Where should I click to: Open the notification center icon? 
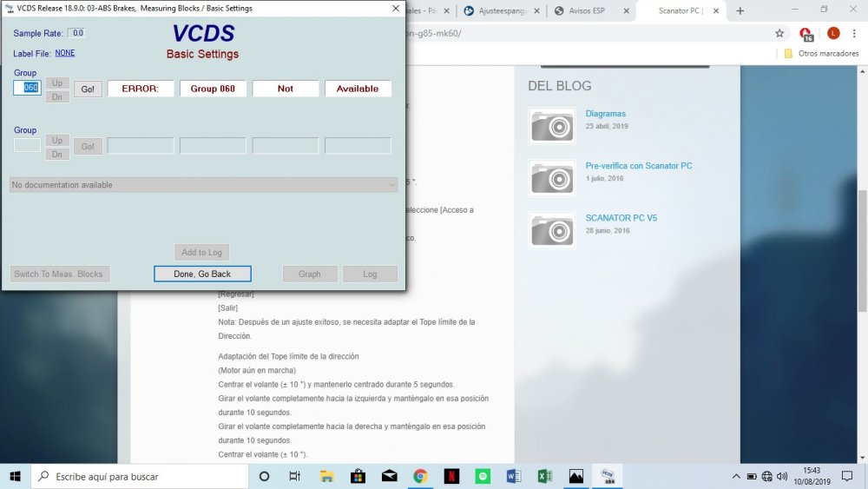847,476
